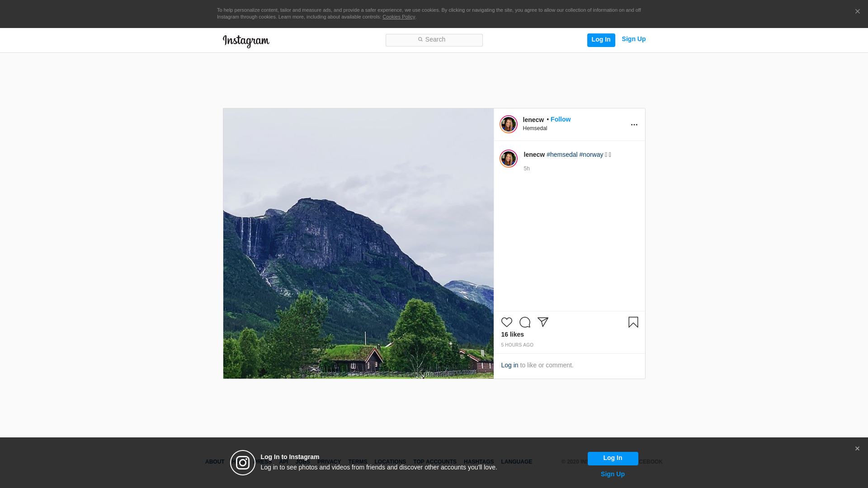Click Sign Up link in bottom banner
868x488 pixels.
tap(613, 474)
